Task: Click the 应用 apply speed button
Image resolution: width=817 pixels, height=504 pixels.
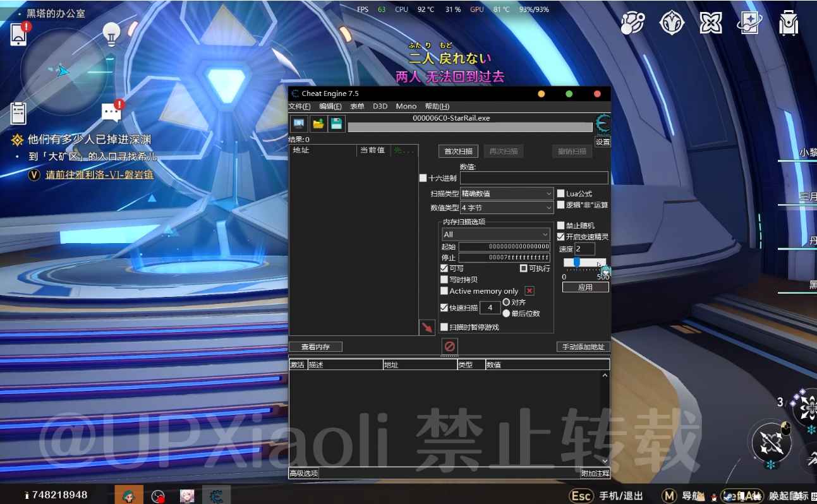Action: pyautogui.click(x=586, y=287)
